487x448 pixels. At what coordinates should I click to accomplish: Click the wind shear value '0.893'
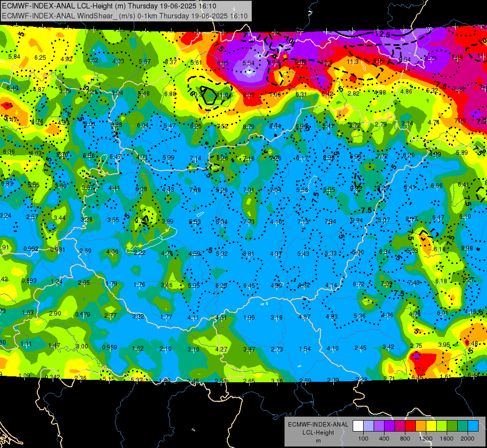pyautogui.click(x=29, y=281)
